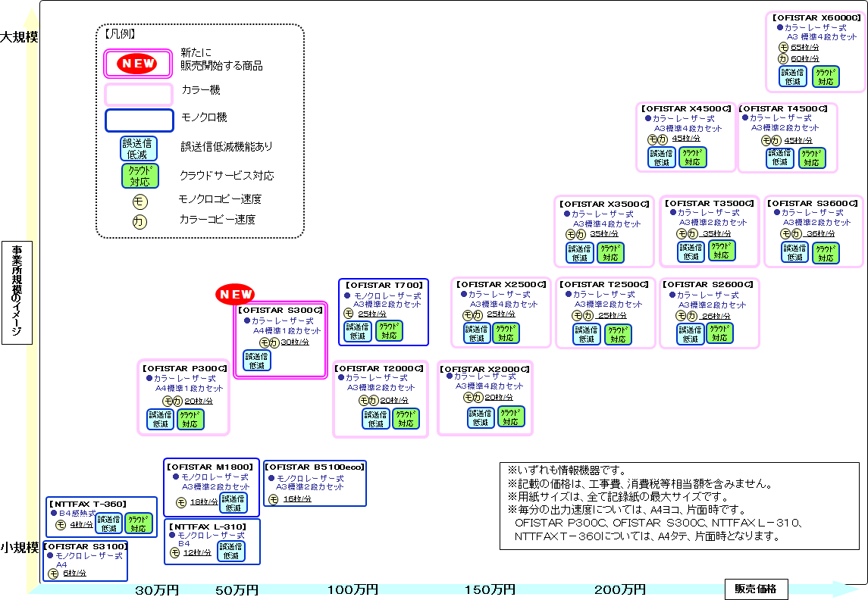Screen dimensions: 868x600
Task: Click the 誤送信低減 badge on OFISTAR T2000C
Action: click(376, 419)
